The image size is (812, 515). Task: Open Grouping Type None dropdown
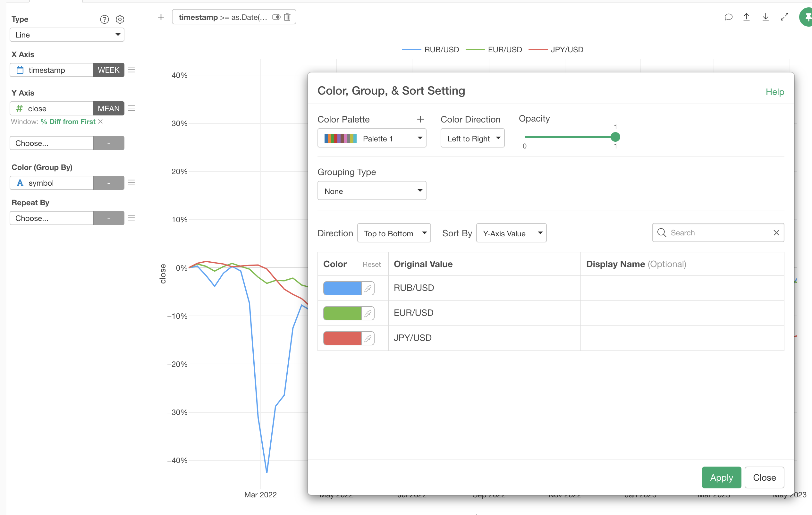(372, 190)
